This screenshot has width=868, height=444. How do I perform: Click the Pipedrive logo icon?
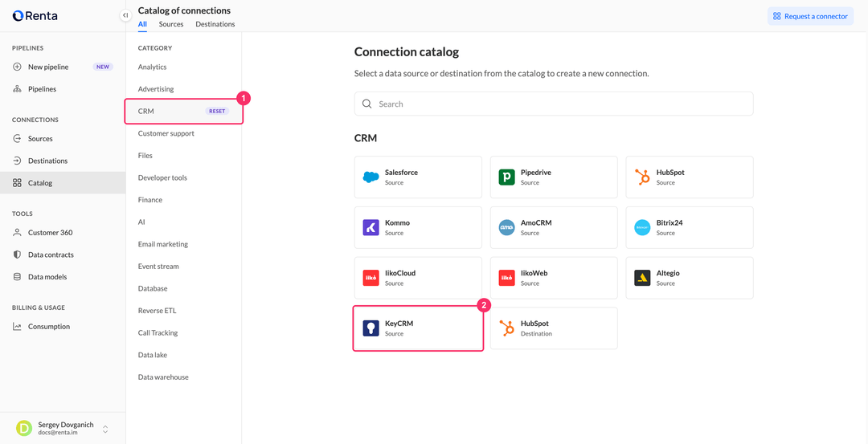point(506,177)
